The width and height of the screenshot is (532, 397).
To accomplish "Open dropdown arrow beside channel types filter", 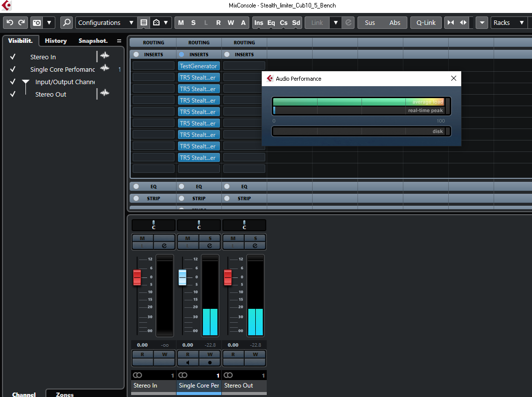I will point(166,23).
